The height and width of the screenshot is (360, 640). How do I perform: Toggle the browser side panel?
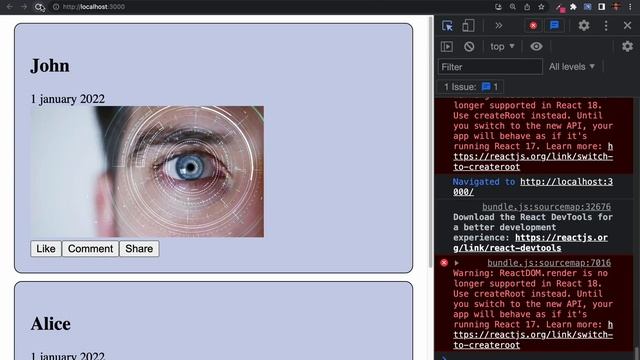tap(602, 7)
